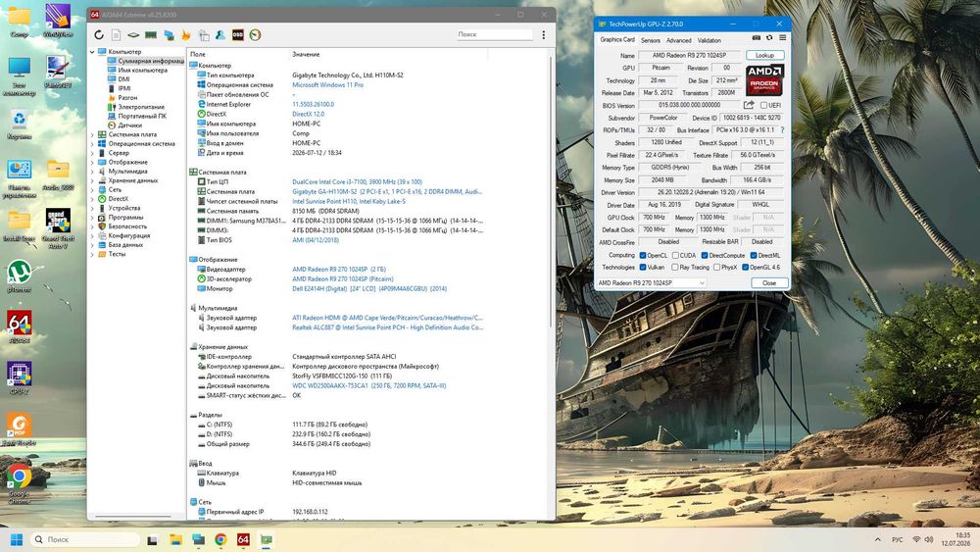
Task: Collapse the Компьютер tree node
Action: point(92,52)
